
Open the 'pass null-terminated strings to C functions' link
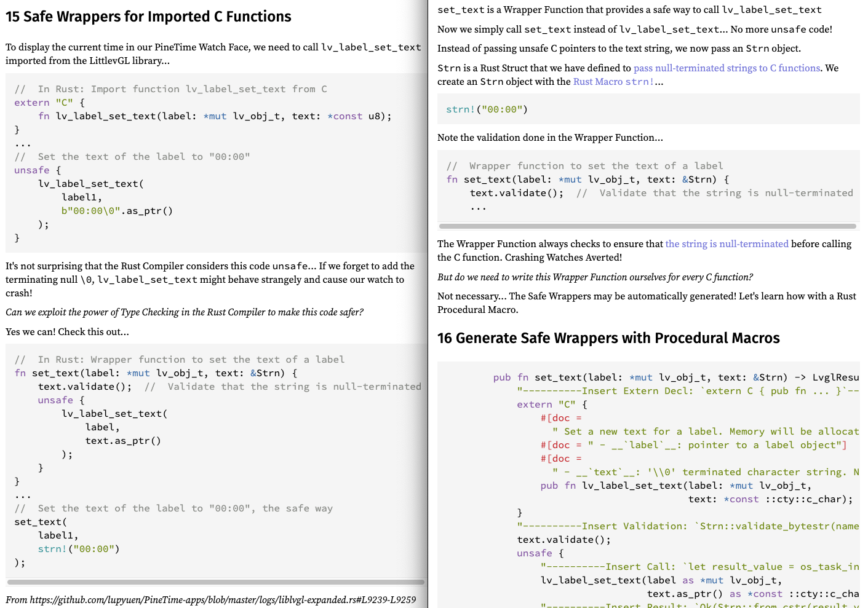pos(727,68)
